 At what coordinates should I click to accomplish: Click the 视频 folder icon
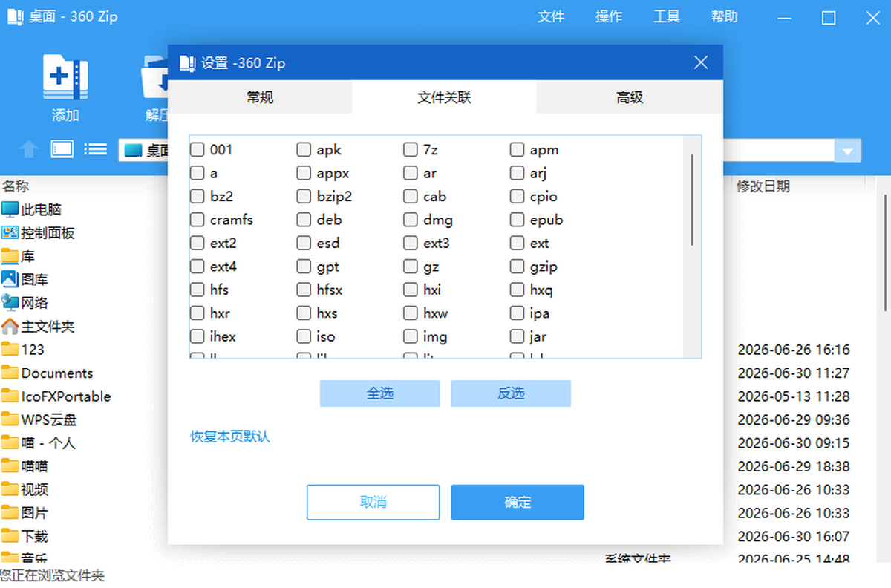pyautogui.click(x=10, y=490)
